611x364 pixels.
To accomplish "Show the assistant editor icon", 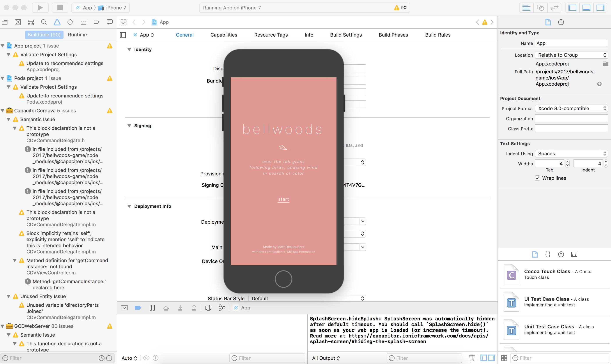I will coord(540,8).
